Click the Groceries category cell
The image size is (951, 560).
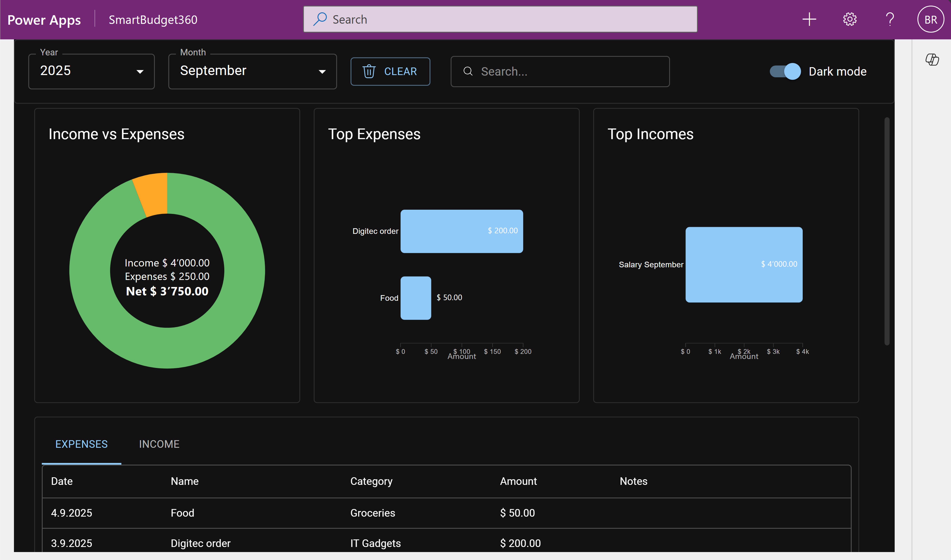[373, 513]
